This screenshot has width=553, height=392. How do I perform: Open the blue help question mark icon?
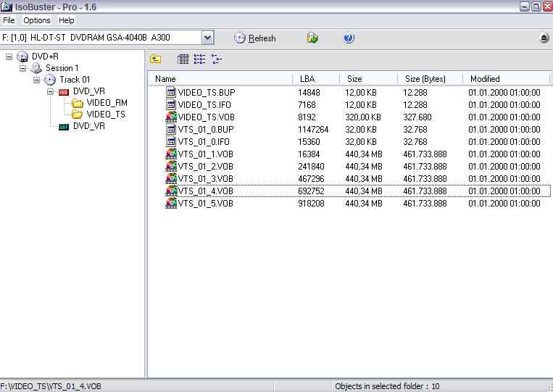click(x=349, y=38)
